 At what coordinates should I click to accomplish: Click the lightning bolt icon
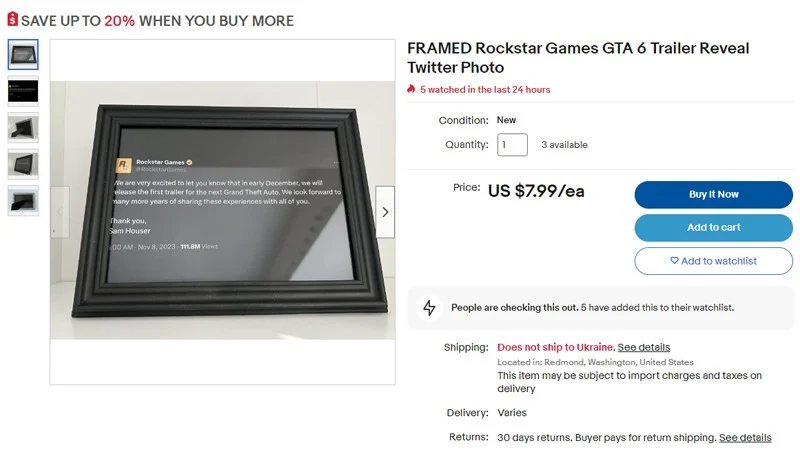(x=429, y=308)
